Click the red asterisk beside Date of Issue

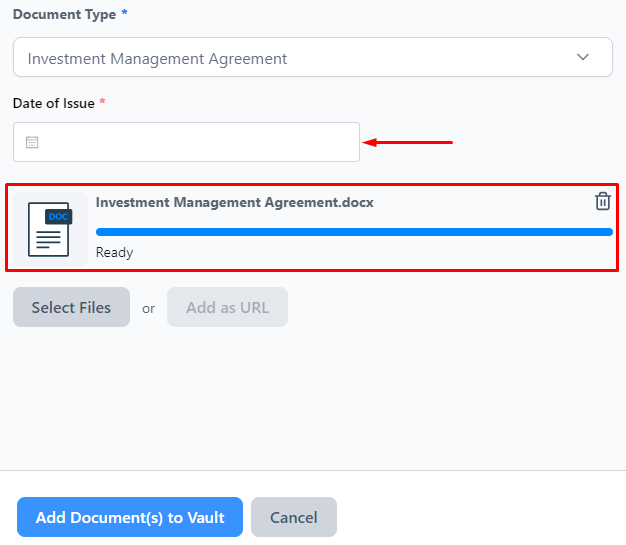[x=102, y=101]
